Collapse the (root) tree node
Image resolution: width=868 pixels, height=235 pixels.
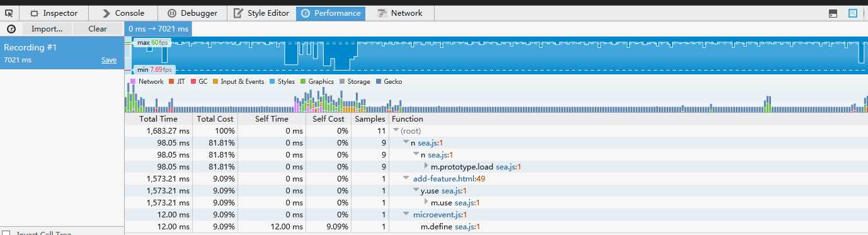click(396, 130)
